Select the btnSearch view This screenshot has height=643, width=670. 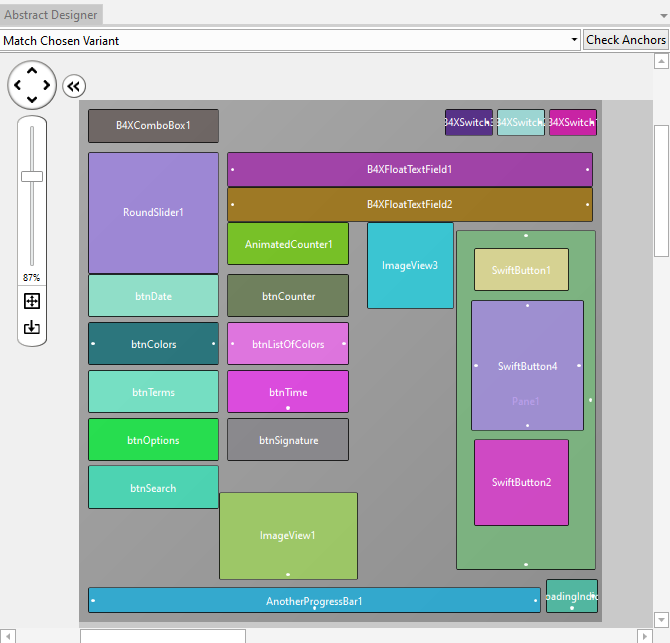point(153,487)
